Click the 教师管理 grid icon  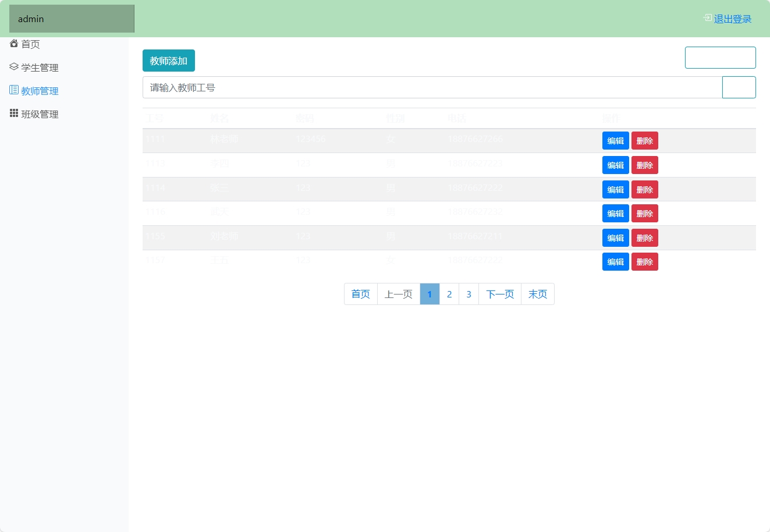[x=14, y=90]
